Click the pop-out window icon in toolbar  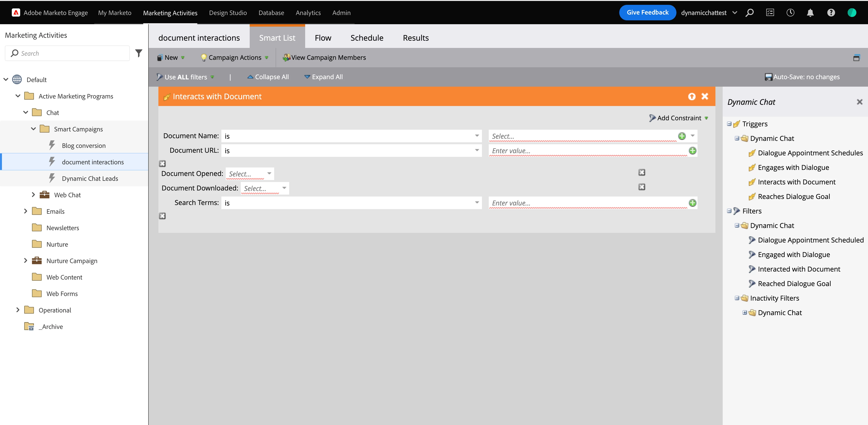856,58
